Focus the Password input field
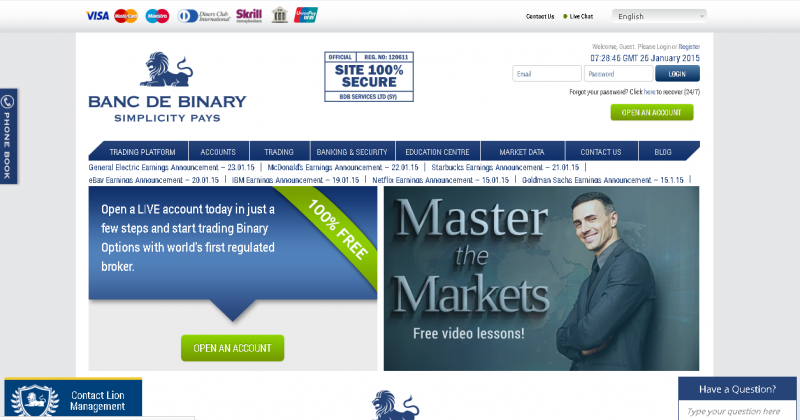The image size is (800, 420). pyautogui.click(x=618, y=73)
